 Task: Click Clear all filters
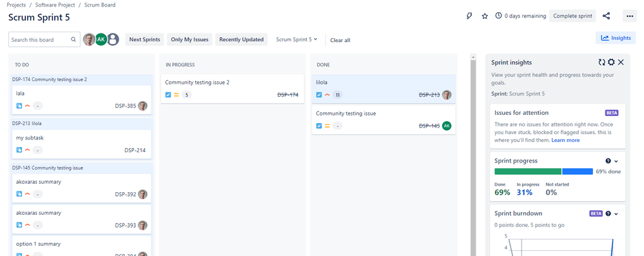[x=340, y=40]
